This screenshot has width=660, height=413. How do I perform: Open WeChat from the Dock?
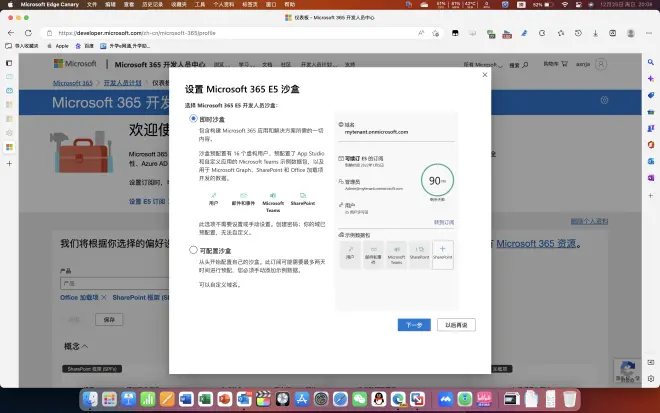pos(359,399)
